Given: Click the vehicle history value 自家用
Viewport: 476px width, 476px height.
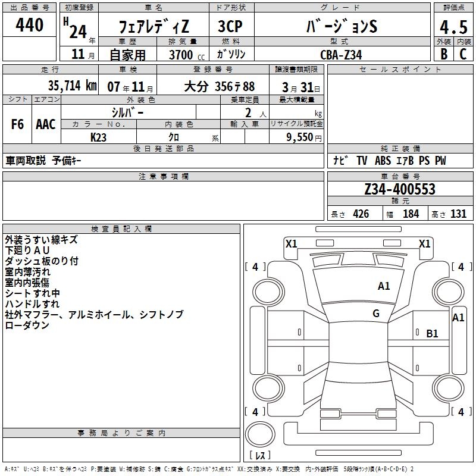Looking at the screenshot, I should [x=127, y=55].
